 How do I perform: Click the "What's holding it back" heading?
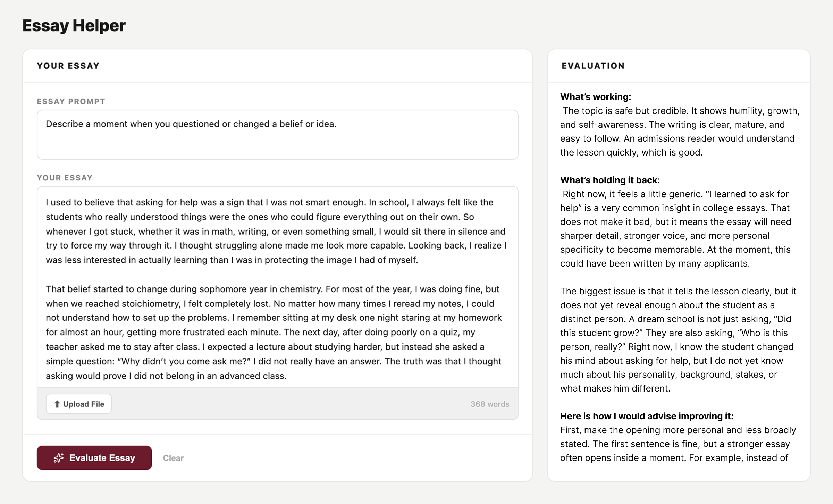pyautogui.click(x=609, y=180)
